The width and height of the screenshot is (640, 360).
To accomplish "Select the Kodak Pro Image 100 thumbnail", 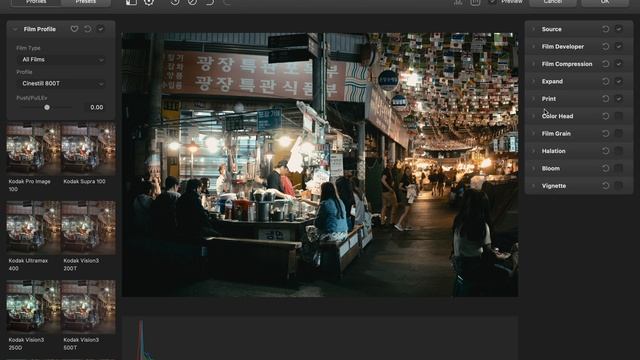I will (33, 149).
